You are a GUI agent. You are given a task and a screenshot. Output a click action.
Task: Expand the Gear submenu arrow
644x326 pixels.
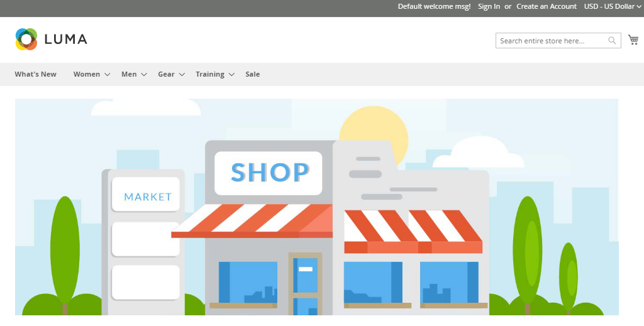(x=182, y=75)
